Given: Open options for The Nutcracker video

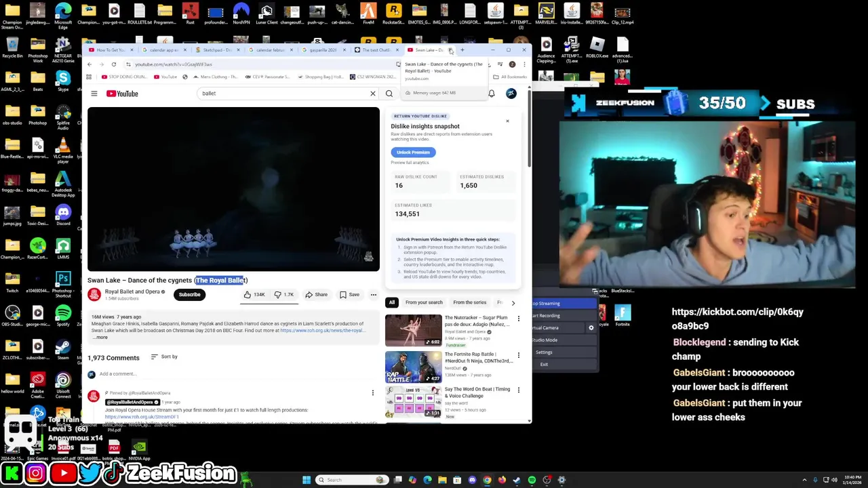Looking at the screenshot, I should pyautogui.click(x=519, y=319).
